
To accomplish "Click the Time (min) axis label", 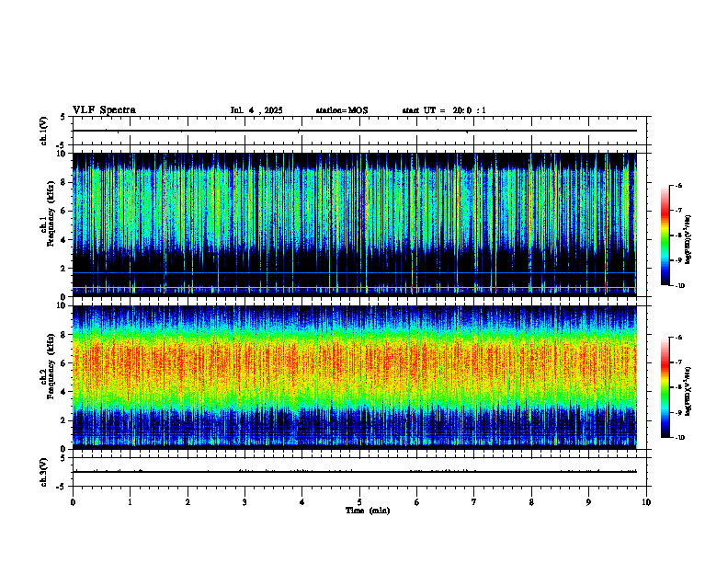I will click(x=368, y=511).
